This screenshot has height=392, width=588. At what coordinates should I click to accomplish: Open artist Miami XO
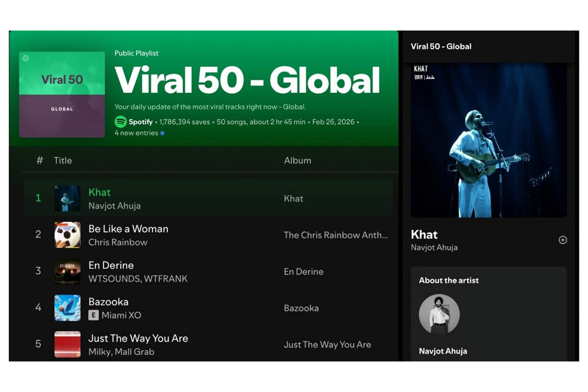[x=121, y=315]
